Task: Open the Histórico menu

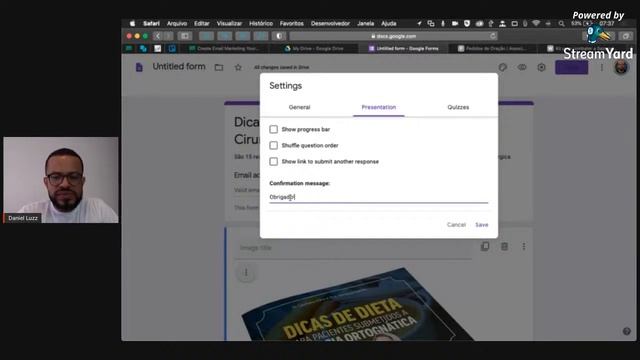Action: 261,24
